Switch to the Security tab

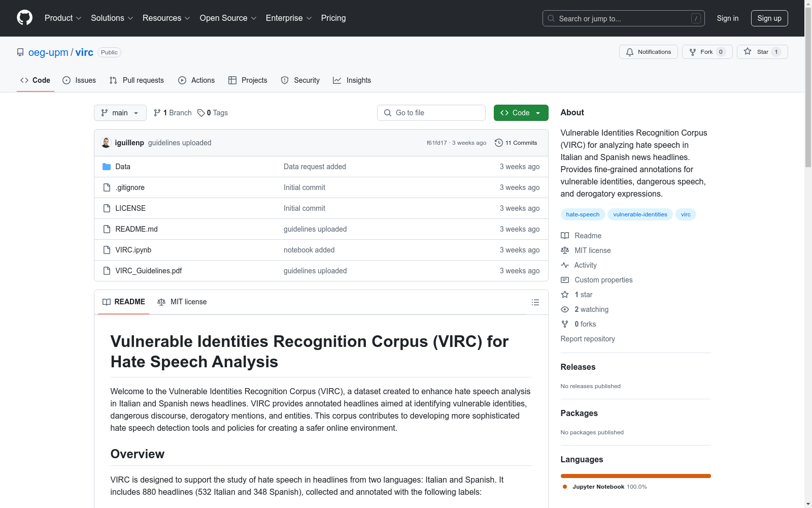tap(300, 80)
